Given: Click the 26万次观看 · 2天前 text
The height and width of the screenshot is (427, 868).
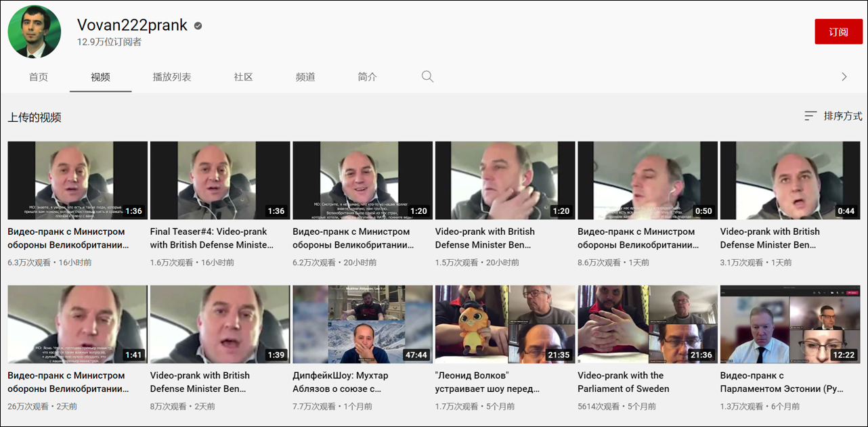Looking at the screenshot, I should click(x=42, y=407).
